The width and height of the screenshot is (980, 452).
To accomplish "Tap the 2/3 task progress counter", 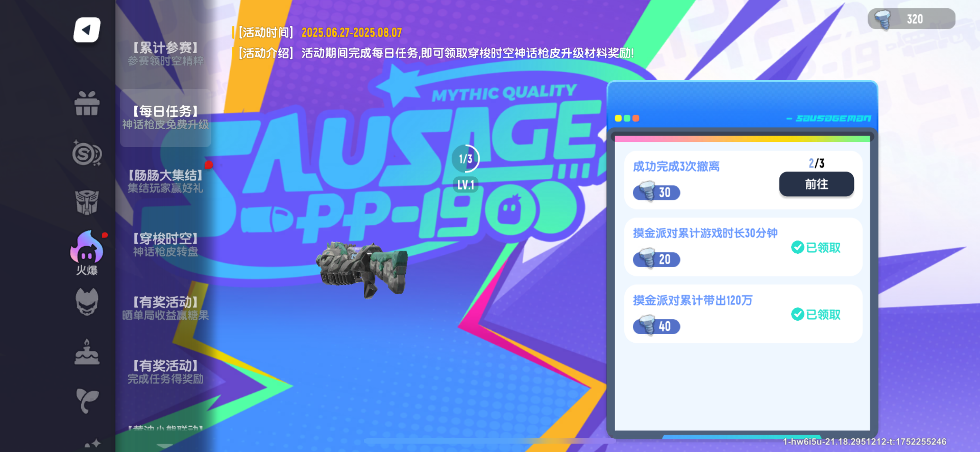I will pyautogui.click(x=816, y=163).
